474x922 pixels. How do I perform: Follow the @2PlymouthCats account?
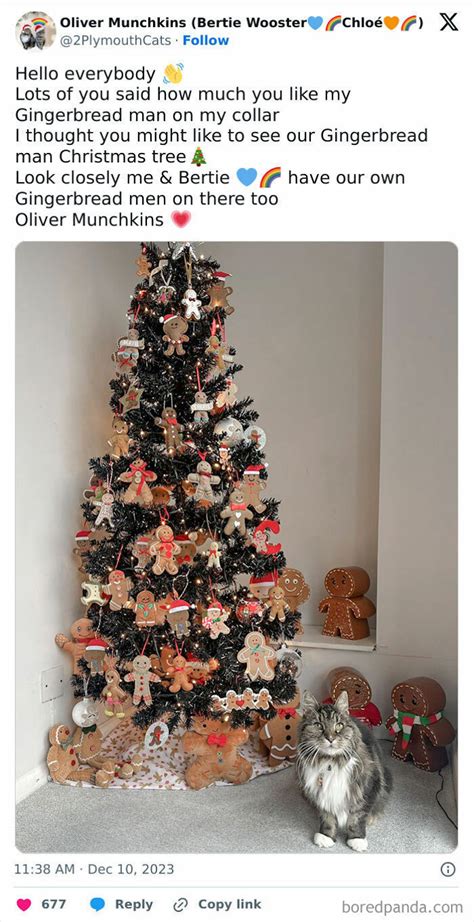tap(206, 41)
